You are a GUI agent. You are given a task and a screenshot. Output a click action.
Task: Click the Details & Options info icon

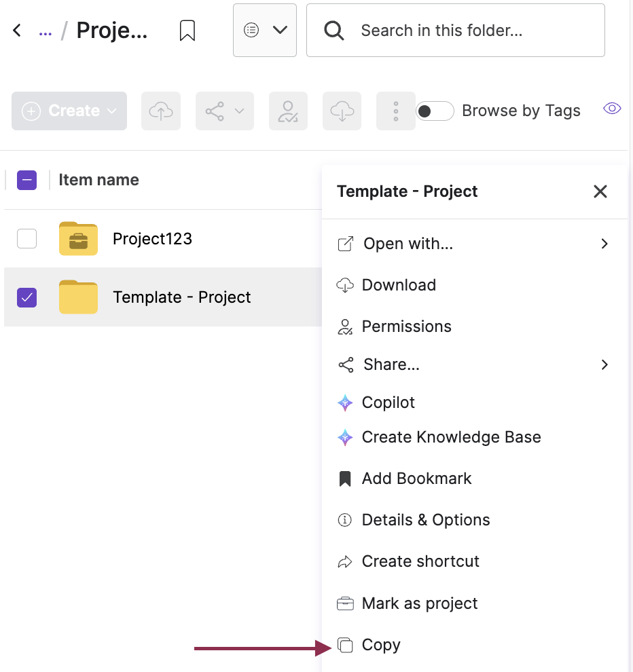tap(345, 520)
